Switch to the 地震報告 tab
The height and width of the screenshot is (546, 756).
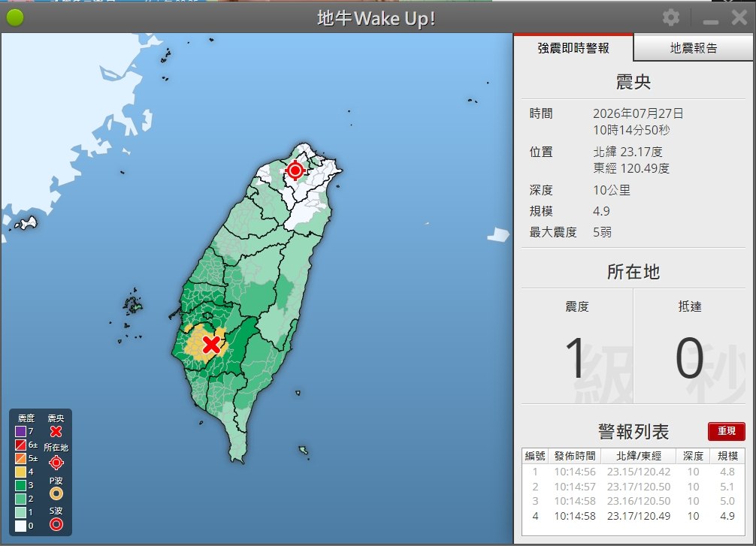694,48
